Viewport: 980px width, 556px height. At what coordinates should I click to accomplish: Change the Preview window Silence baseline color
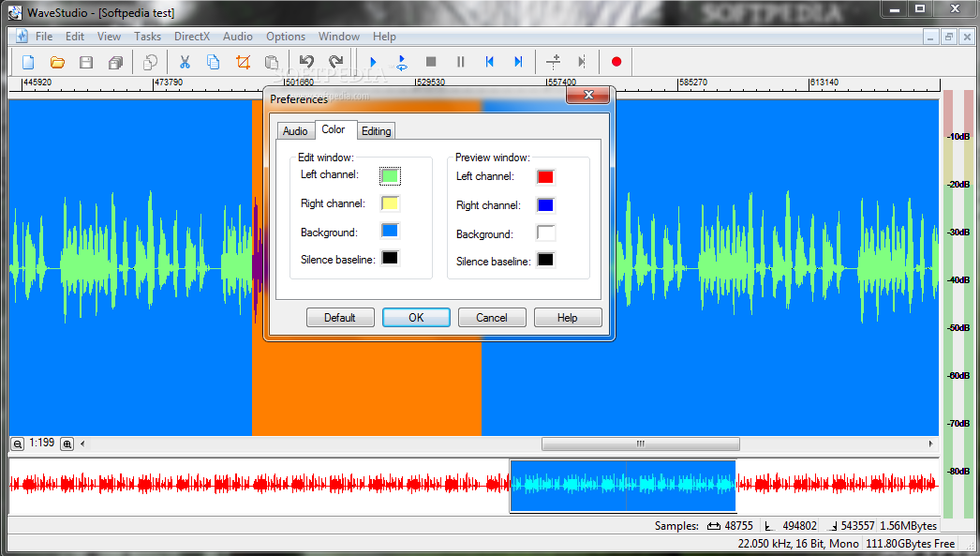point(545,260)
